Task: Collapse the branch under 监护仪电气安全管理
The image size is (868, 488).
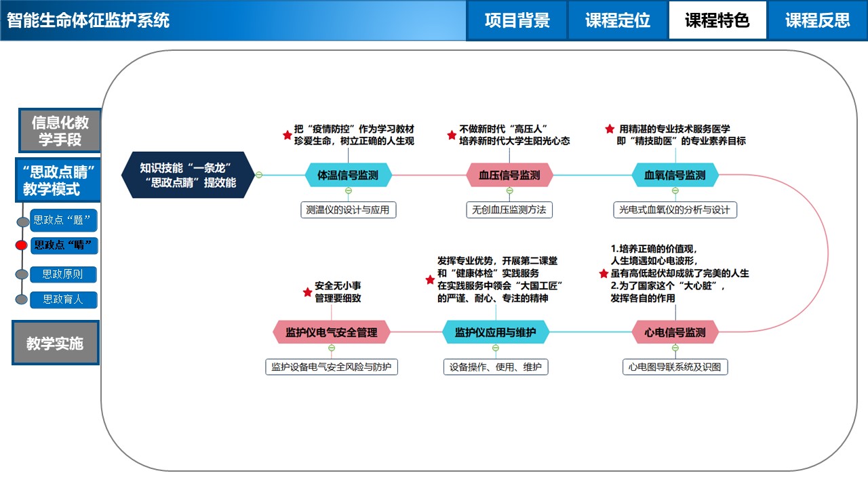Action: pos(332,348)
